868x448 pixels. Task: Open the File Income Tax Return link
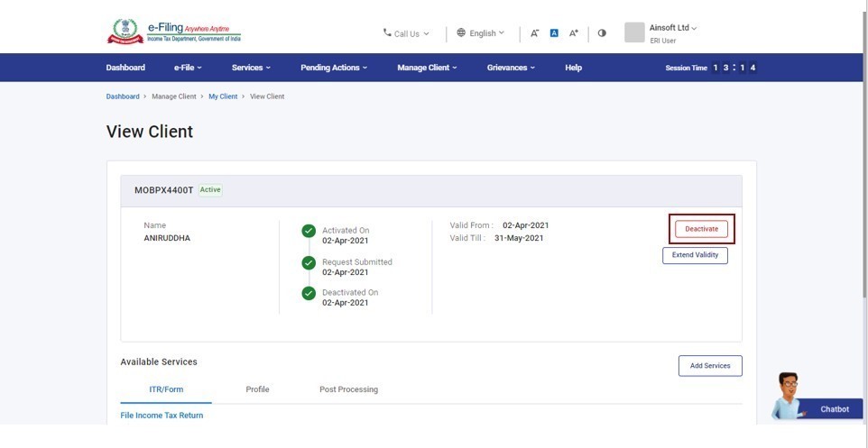coord(162,416)
